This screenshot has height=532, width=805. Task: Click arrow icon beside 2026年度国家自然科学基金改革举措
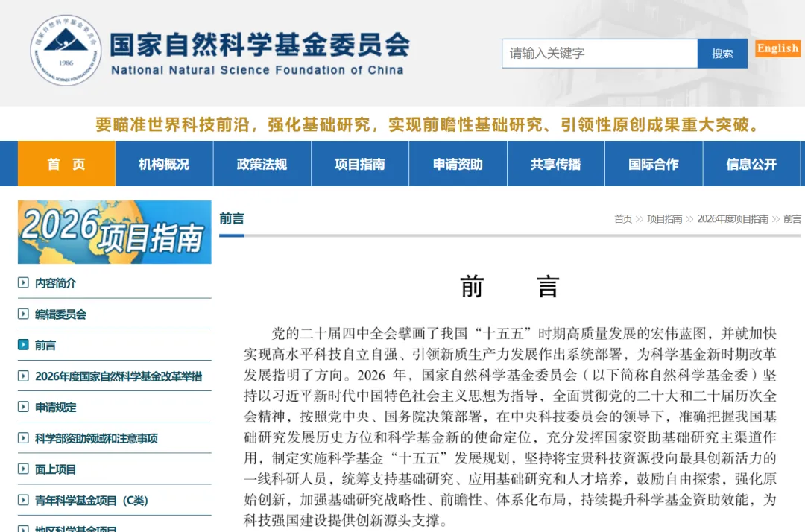pyautogui.click(x=23, y=376)
